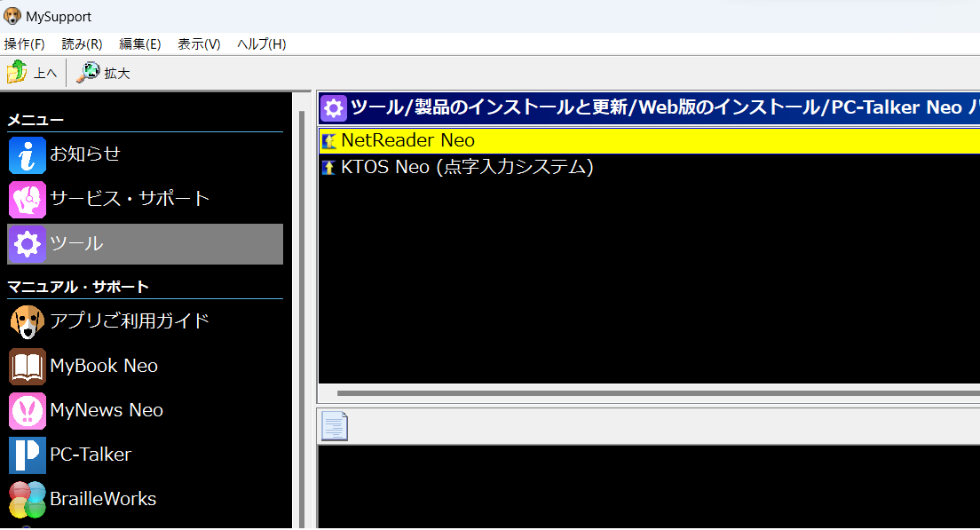980x530 pixels.
Task: Click the 上へ (Up) toolbar button
Action: pyautogui.click(x=33, y=73)
